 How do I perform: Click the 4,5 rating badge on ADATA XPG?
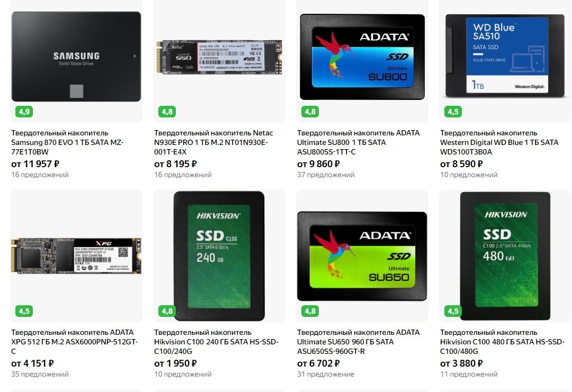click(24, 311)
